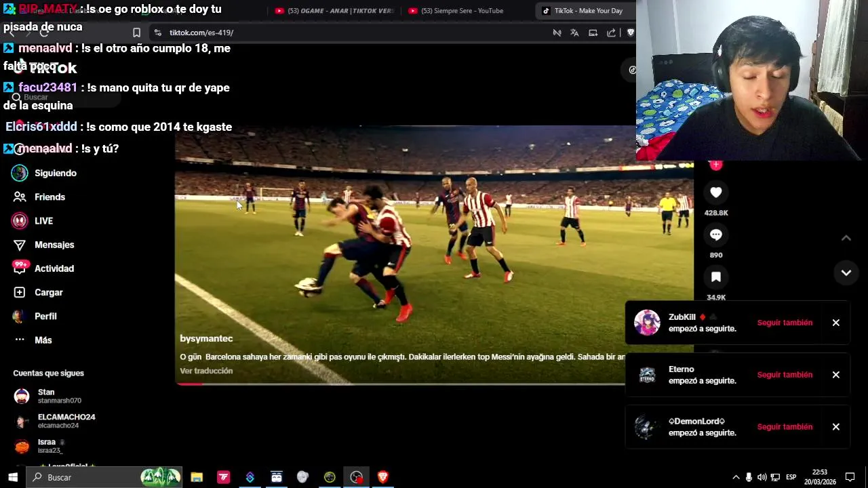Open the 22:53 clock and calendar
This screenshot has height=488, width=868.
[820, 477]
